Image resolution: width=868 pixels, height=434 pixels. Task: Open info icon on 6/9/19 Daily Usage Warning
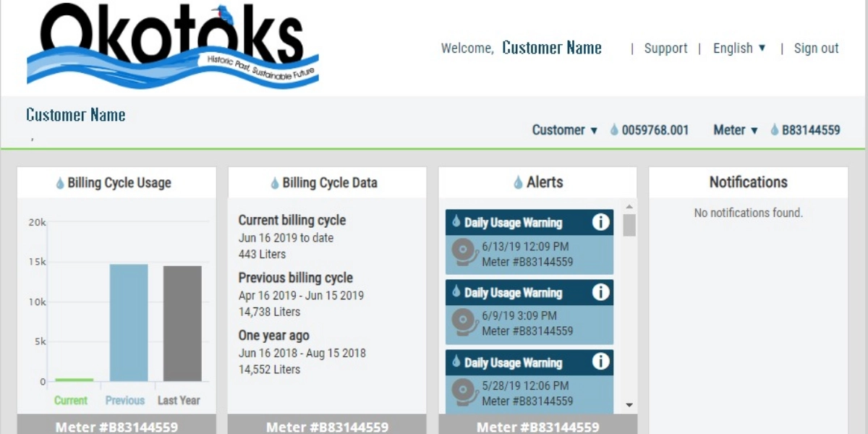[x=600, y=292]
